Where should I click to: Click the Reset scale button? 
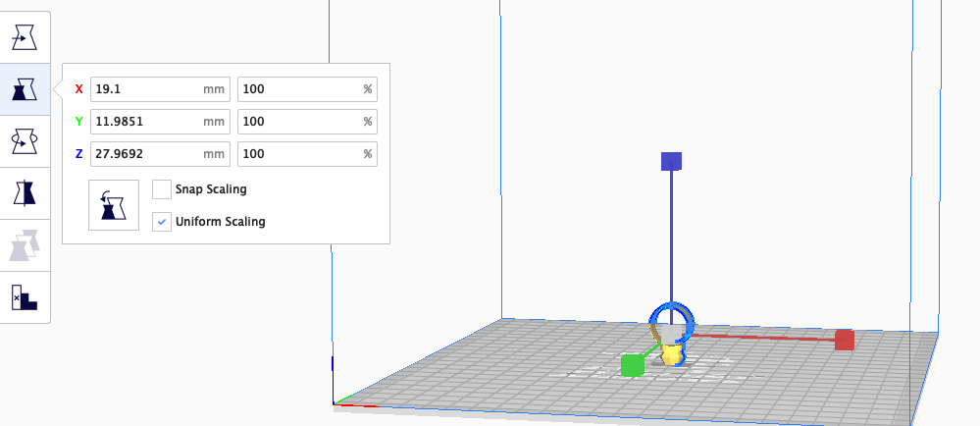(x=114, y=205)
